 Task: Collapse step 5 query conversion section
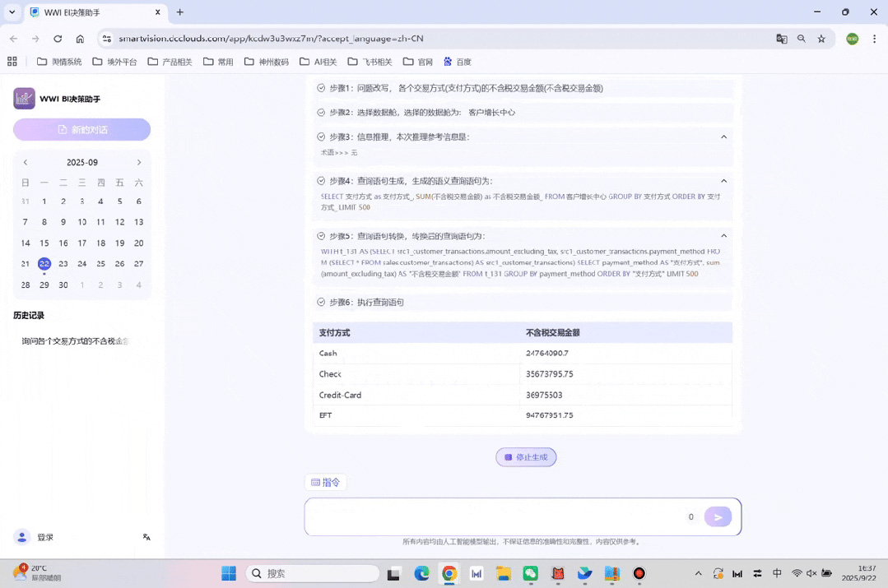[723, 236]
